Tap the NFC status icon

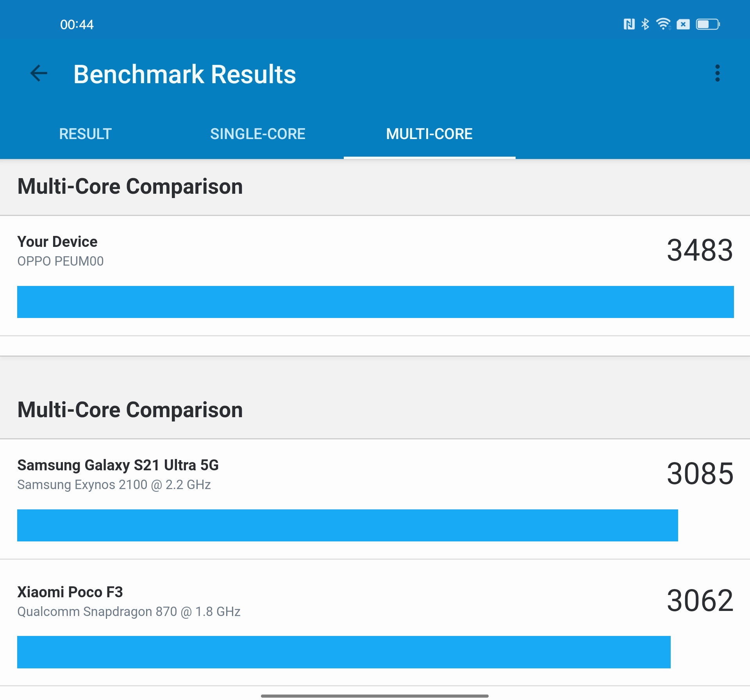(629, 24)
